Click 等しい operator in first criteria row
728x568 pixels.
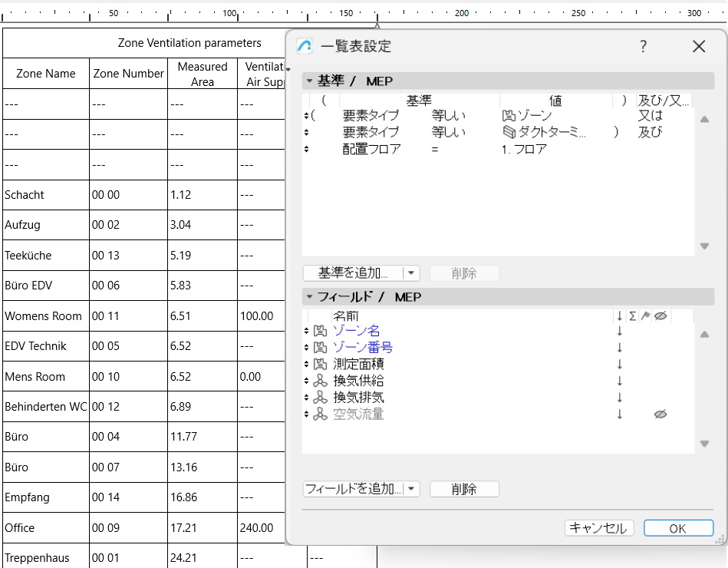click(x=449, y=115)
